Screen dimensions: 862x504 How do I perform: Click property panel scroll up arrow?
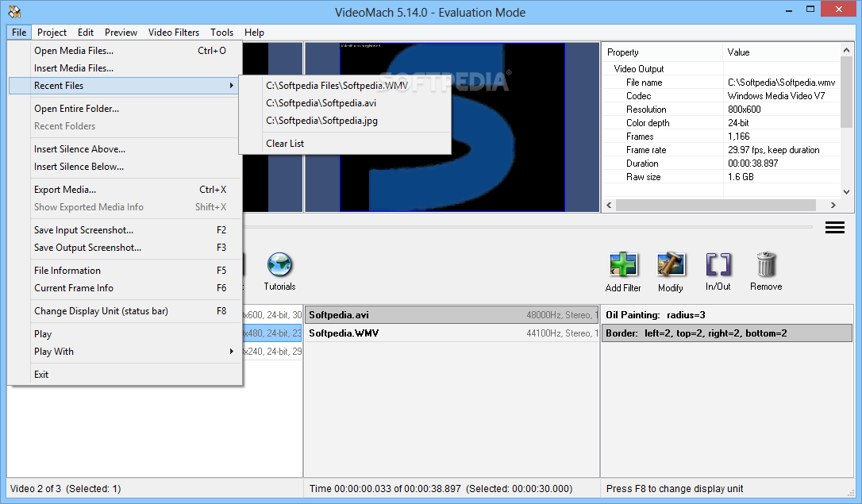pyautogui.click(x=847, y=50)
